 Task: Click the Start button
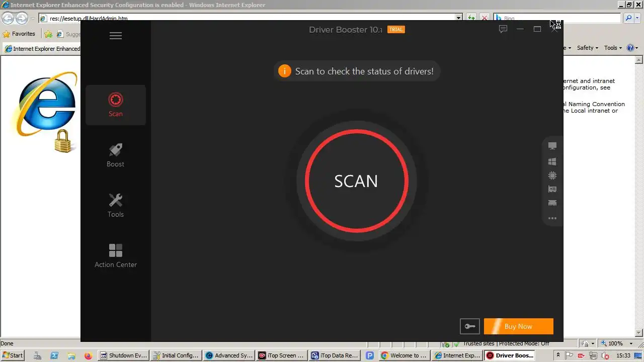(x=13, y=355)
